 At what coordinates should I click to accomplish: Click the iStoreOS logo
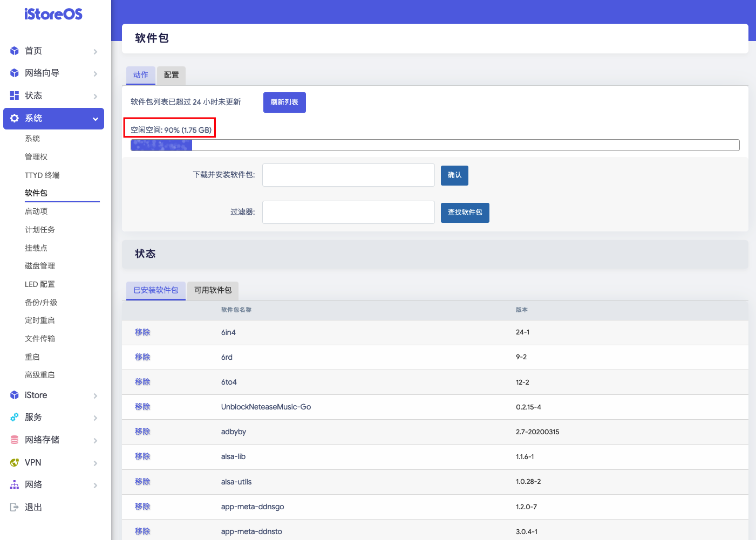tap(53, 14)
